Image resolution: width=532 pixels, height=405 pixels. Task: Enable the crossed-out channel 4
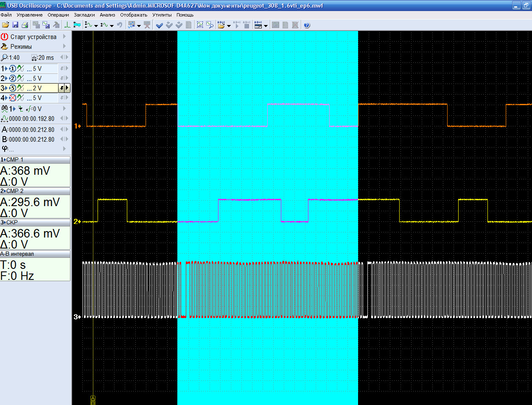tap(12, 98)
